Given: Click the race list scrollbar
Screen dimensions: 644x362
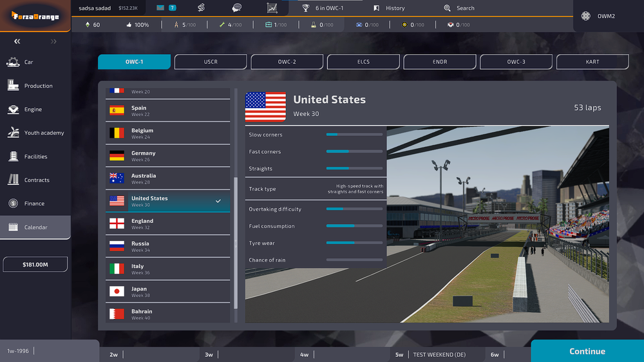Looking at the screenshot, I should click(x=236, y=243).
